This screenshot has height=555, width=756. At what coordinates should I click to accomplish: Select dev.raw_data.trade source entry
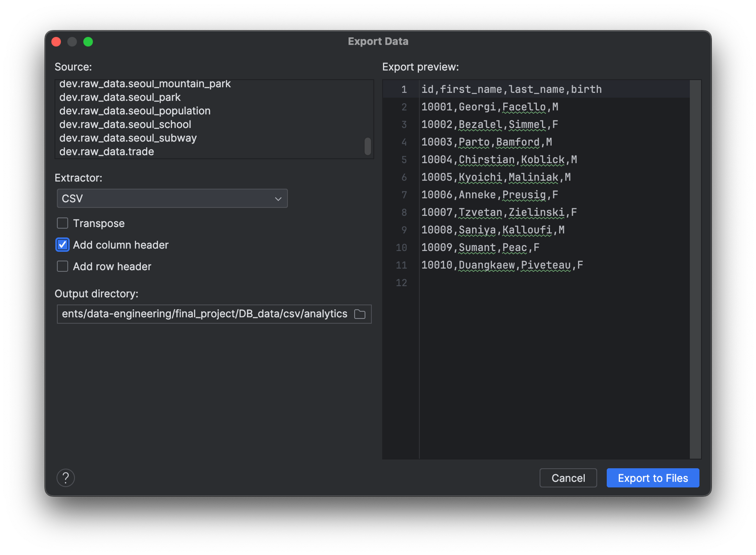coord(107,152)
